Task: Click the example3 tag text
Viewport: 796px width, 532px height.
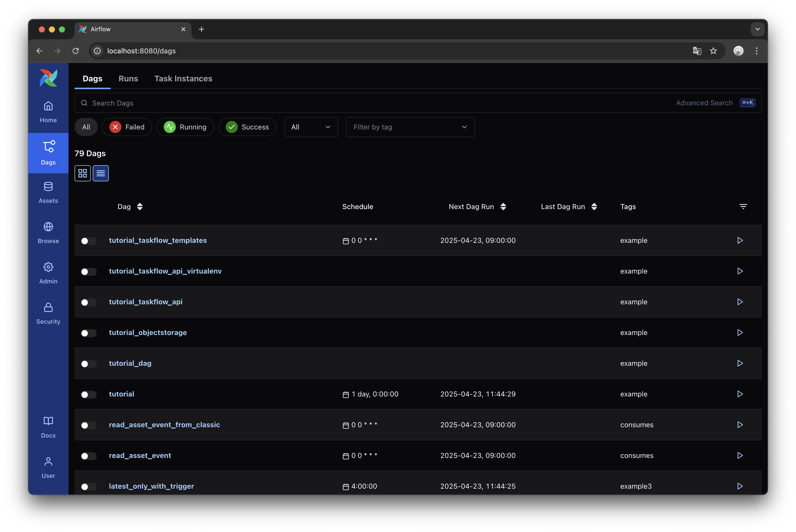Action: [636, 486]
